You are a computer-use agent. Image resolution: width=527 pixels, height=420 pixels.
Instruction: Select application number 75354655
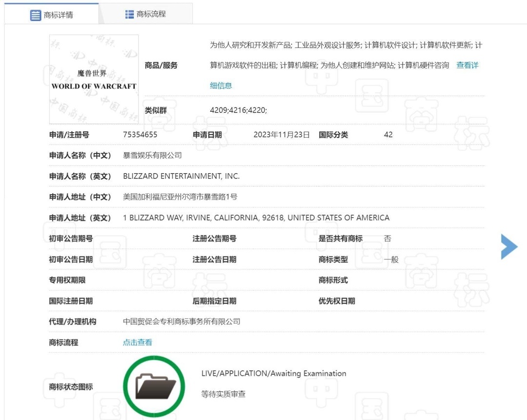(140, 135)
